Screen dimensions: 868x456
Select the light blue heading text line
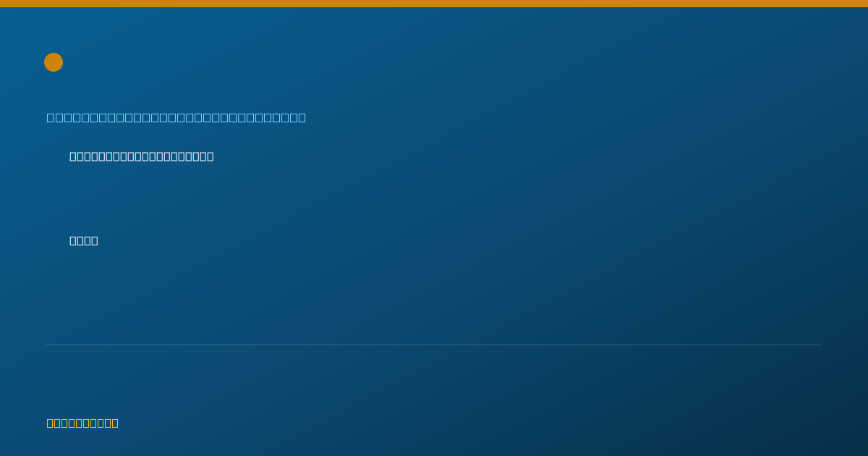(x=176, y=117)
